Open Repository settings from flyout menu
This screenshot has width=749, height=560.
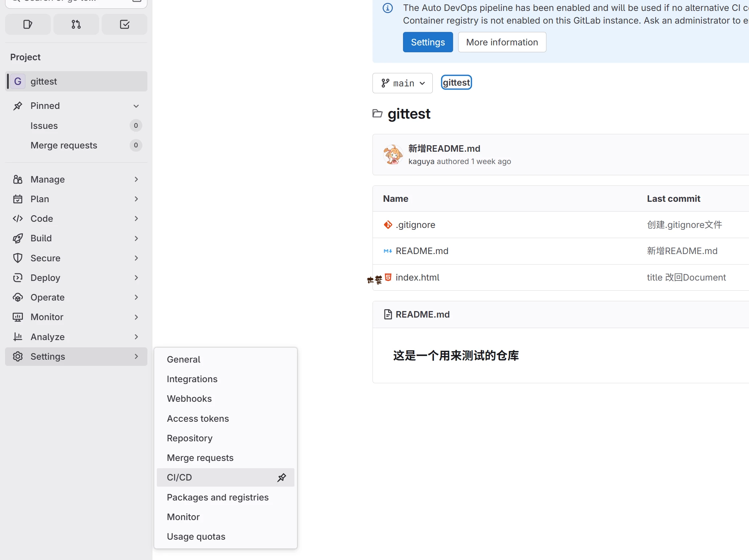[190, 438]
